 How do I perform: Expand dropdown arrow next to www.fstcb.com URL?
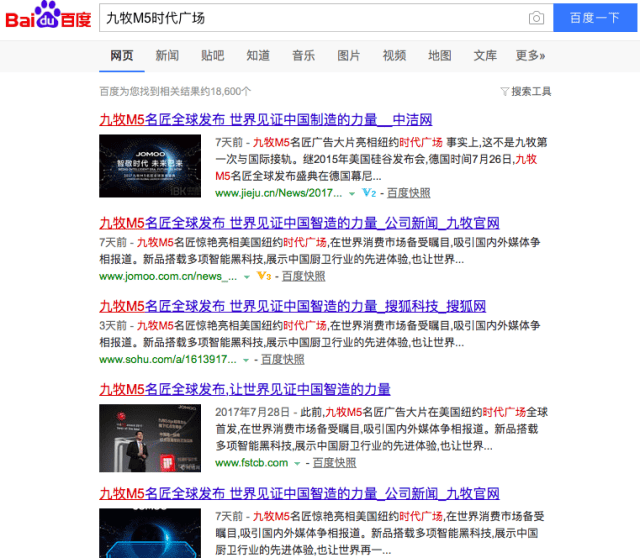[297, 463]
